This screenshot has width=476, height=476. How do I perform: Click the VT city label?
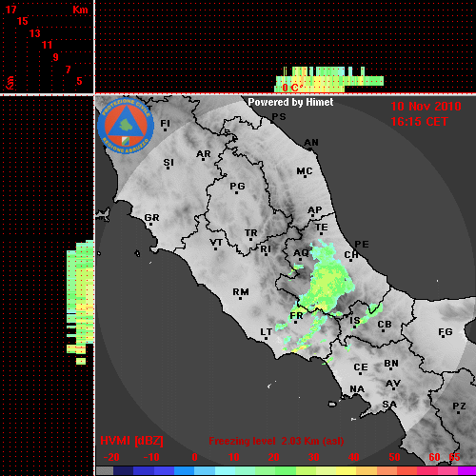pyautogui.click(x=216, y=243)
